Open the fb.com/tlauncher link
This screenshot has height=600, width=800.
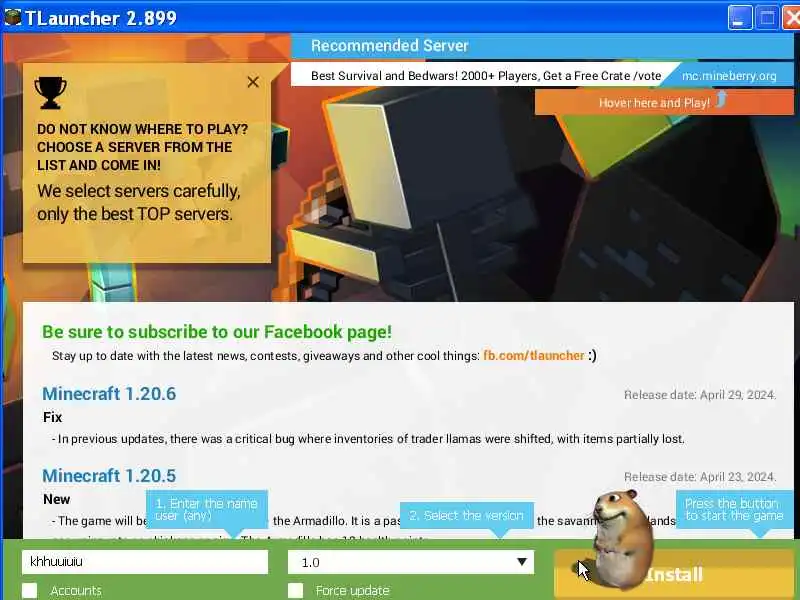[534, 356]
